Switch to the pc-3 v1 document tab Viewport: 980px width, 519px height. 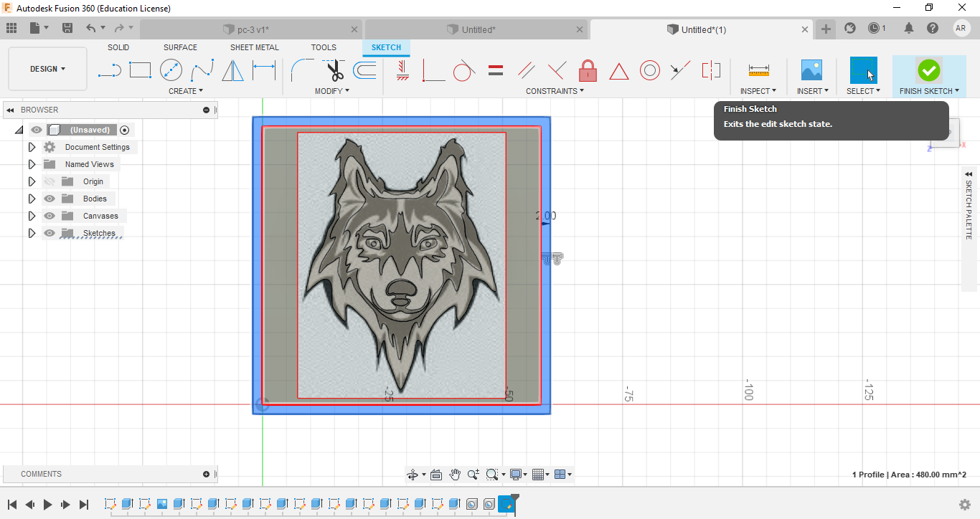click(253, 29)
